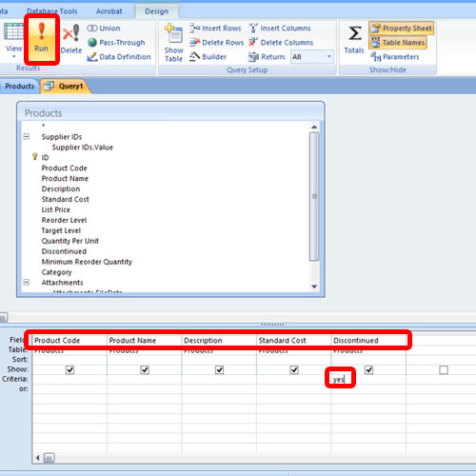Toggle the Table Names button
Screen dimensions: 476x476
pyautogui.click(x=398, y=43)
